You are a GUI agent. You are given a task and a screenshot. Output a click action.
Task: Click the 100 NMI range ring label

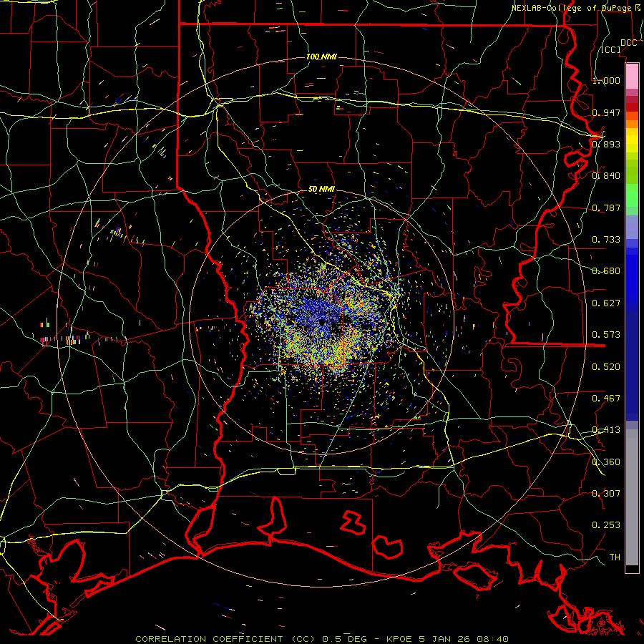pos(321,57)
